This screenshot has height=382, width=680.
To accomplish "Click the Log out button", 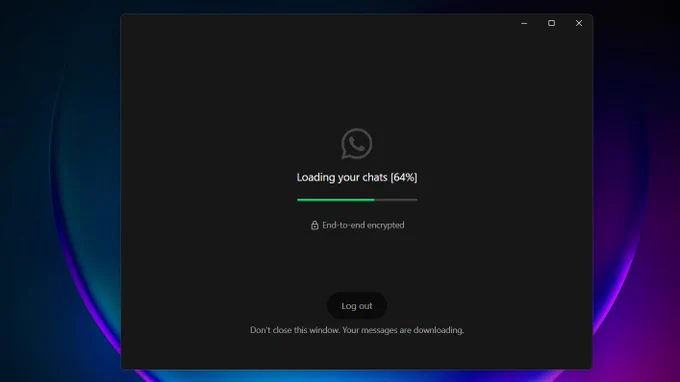I will [x=356, y=306].
